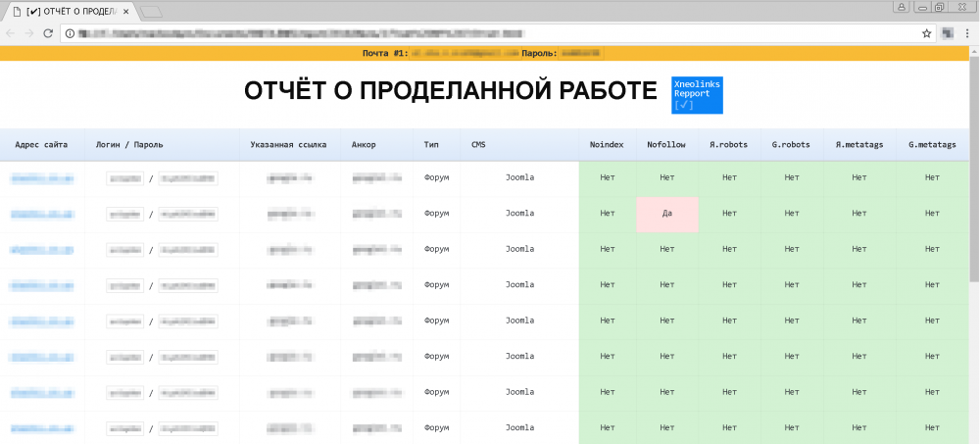Click the extension icon next to the star
This screenshot has height=444, width=980.
pos(948,33)
